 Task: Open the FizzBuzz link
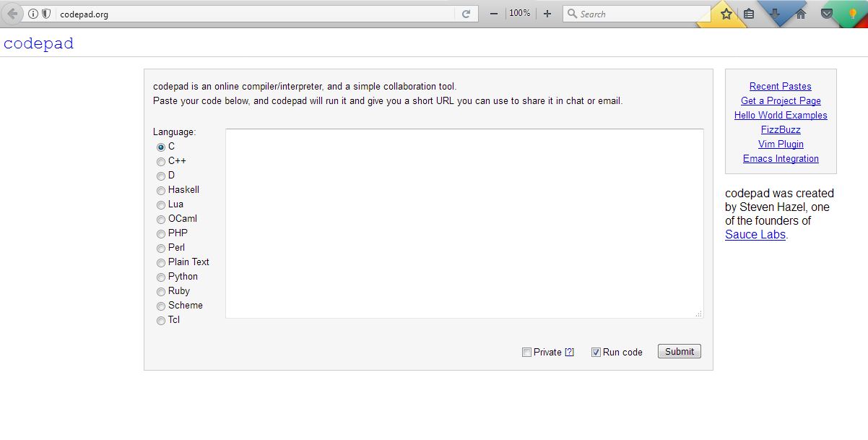[781, 129]
